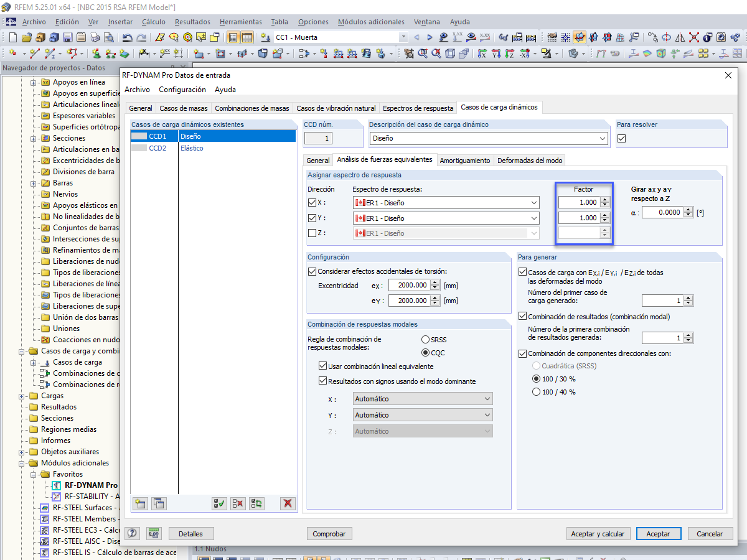Open Configuración menu in dialog
This screenshot has height=560, width=747.
pyautogui.click(x=182, y=90)
